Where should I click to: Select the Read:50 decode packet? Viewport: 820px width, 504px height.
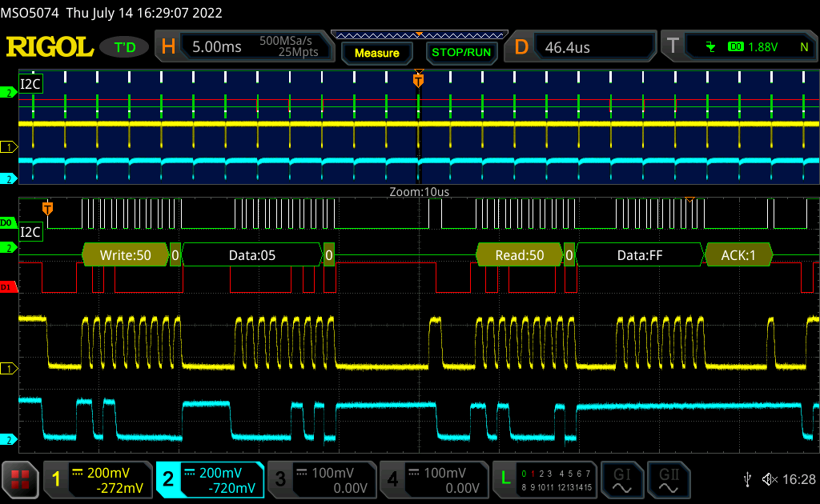[x=519, y=255]
